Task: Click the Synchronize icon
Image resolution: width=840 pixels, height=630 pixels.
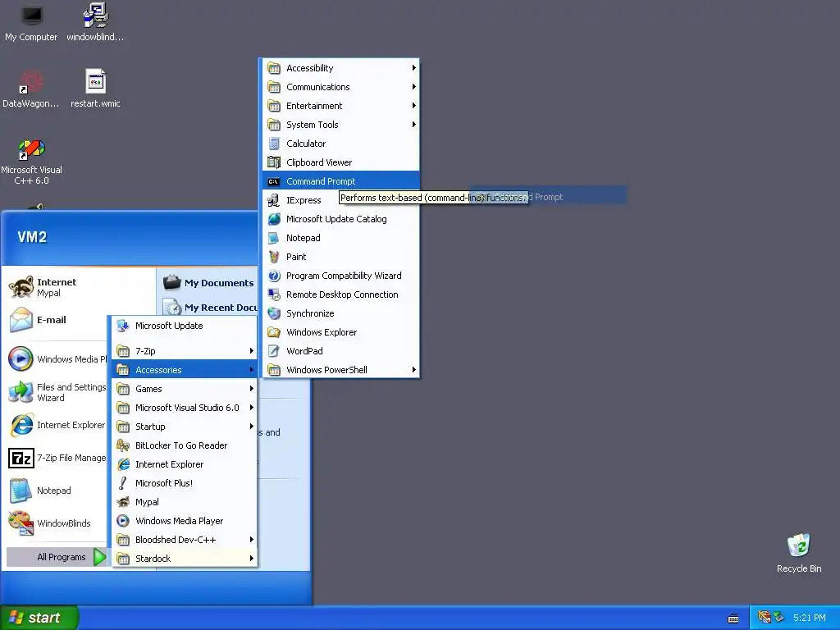Action: (x=274, y=313)
